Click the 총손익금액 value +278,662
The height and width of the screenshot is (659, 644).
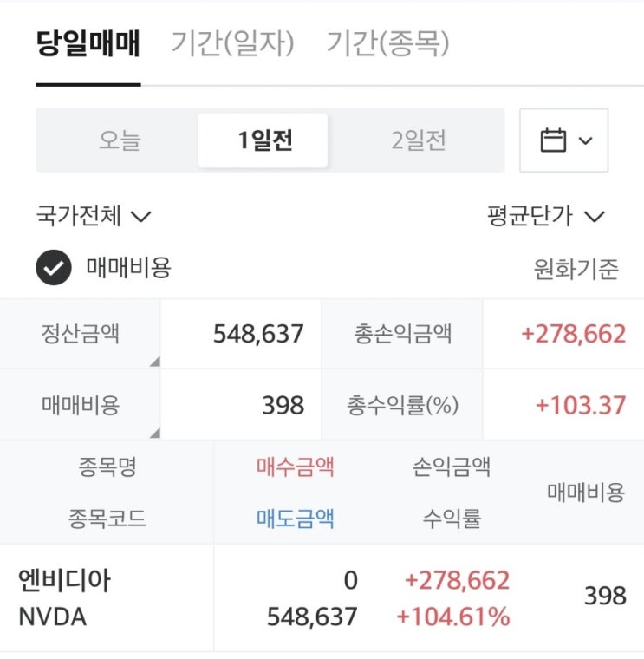pyautogui.click(x=573, y=334)
